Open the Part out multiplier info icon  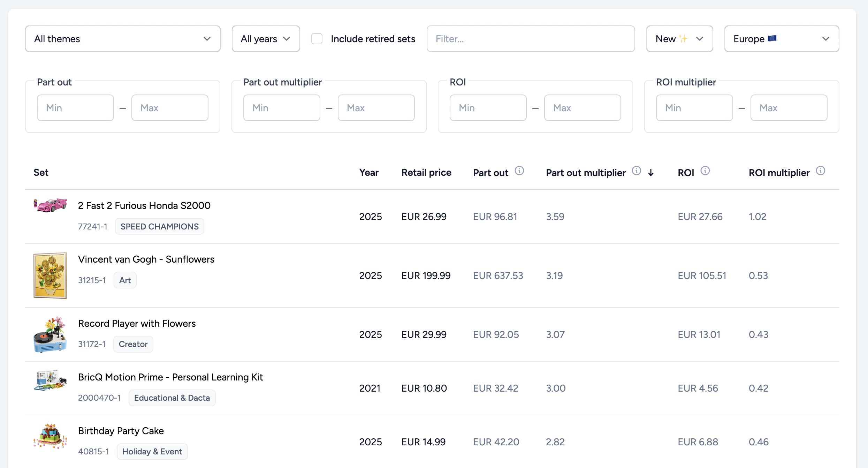click(636, 171)
